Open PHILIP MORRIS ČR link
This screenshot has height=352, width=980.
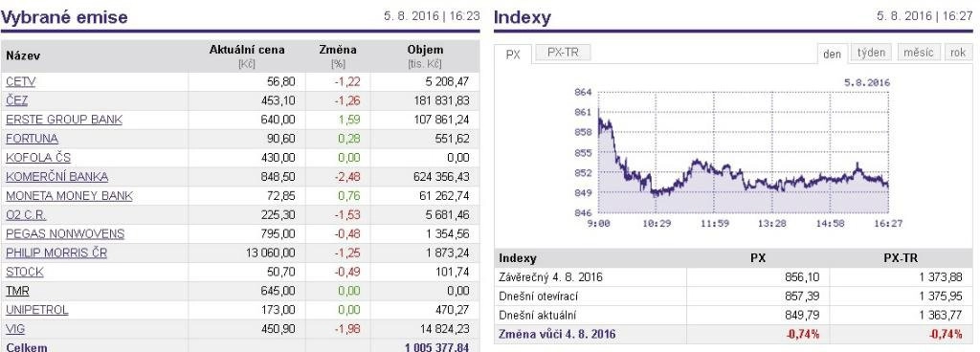(x=56, y=253)
